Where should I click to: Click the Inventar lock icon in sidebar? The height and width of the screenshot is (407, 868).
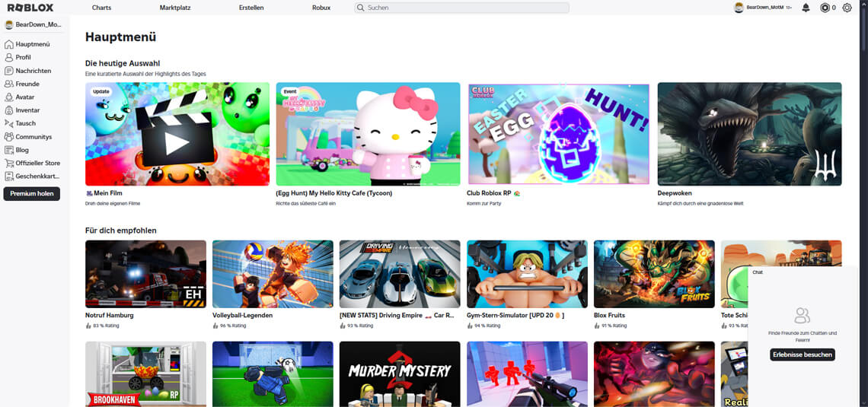click(x=9, y=110)
